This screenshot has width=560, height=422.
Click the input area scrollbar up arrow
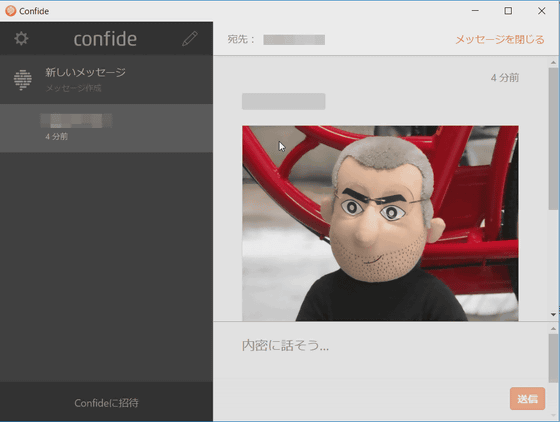(x=554, y=328)
